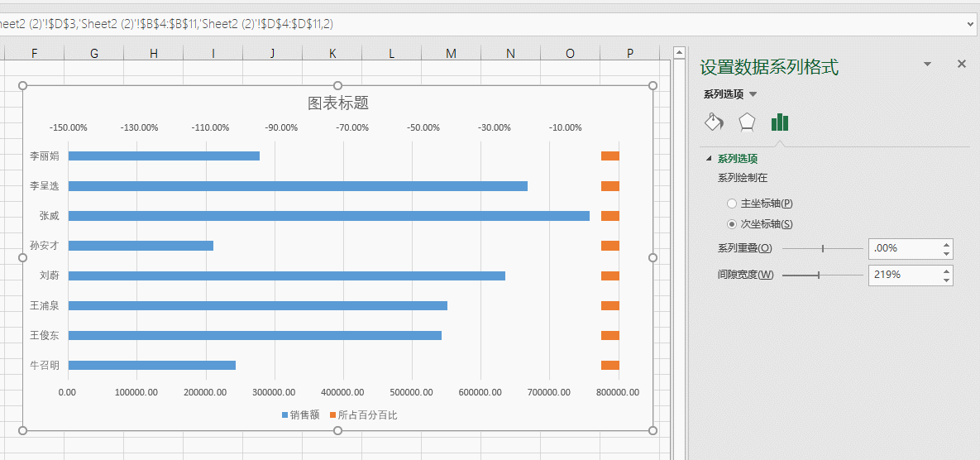The height and width of the screenshot is (460, 980).
Task: Select column header M
Action: coord(452,54)
